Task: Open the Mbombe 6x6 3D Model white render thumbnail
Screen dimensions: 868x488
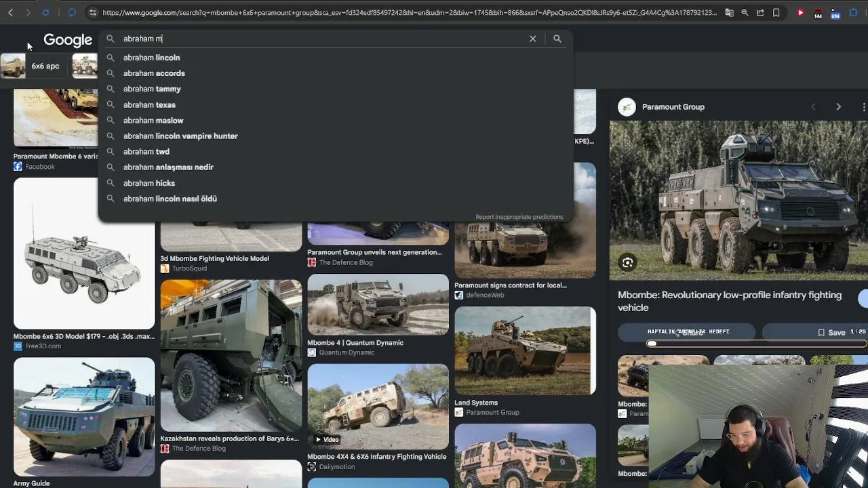Action: click(84, 253)
